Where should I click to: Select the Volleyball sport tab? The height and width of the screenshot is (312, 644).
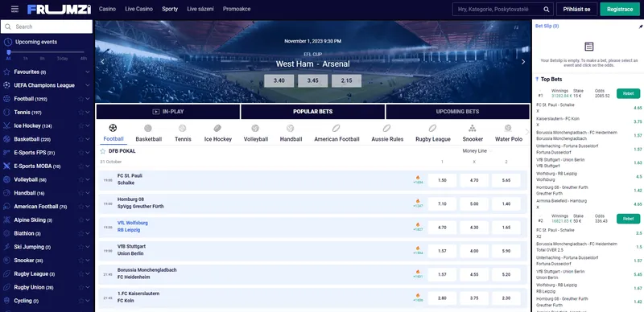255,133
